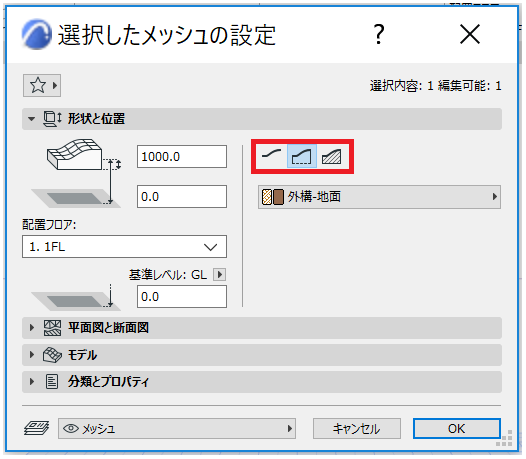Expand the 分類とプロパティ panel
Viewport: 526px width, 459px height.
tap(262, 382)
